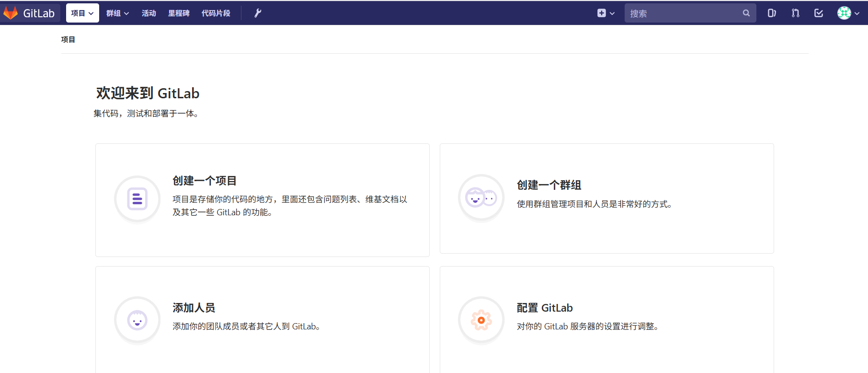Viewport: 868px width, 373px height.
Task: Click the group faces icon
Action: (x=481, y=197)
